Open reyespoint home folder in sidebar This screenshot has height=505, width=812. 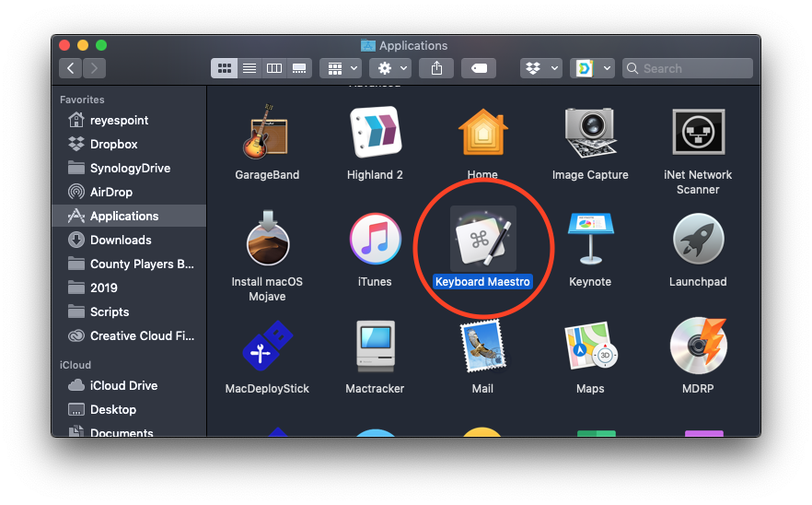pos(129,121)
